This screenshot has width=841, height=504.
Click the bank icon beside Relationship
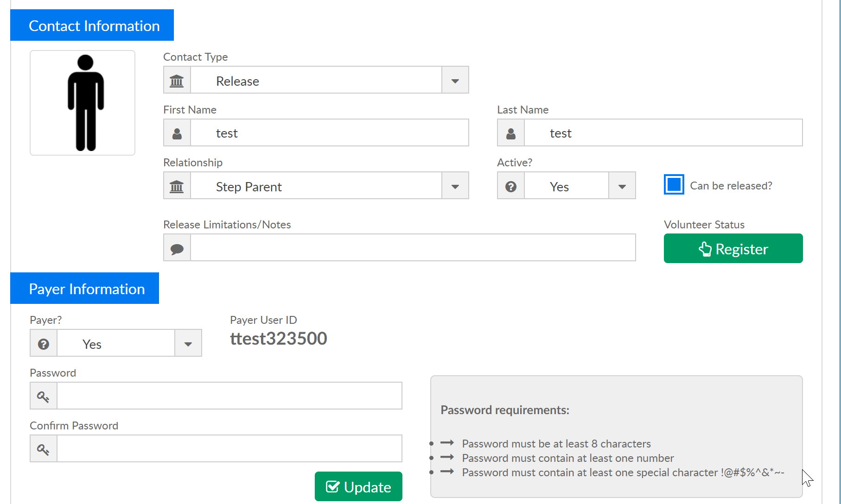point(177,186)
